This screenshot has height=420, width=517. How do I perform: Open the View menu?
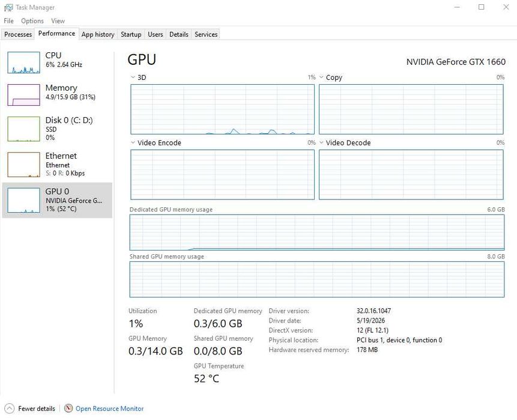(58, 21)
